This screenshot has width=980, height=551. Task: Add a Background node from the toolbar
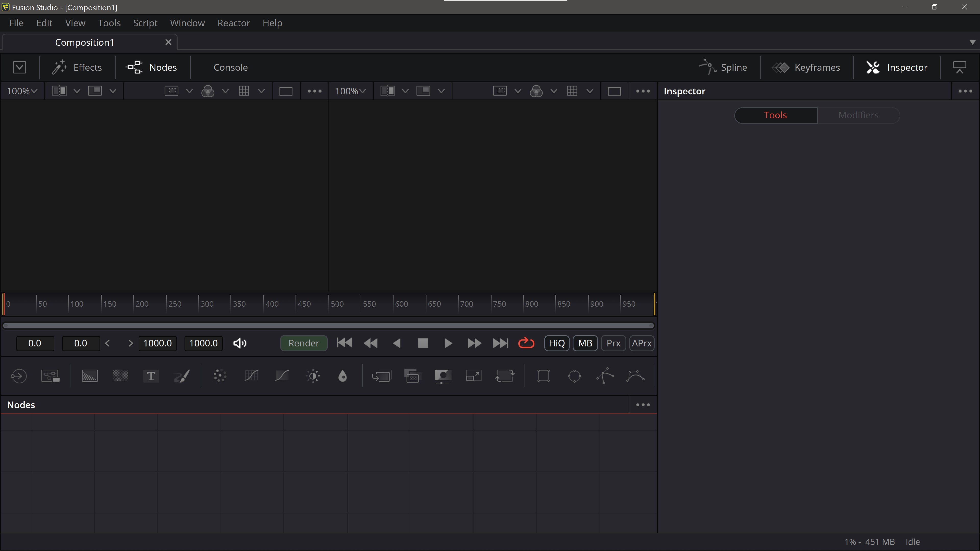click(x=90, y=376)
